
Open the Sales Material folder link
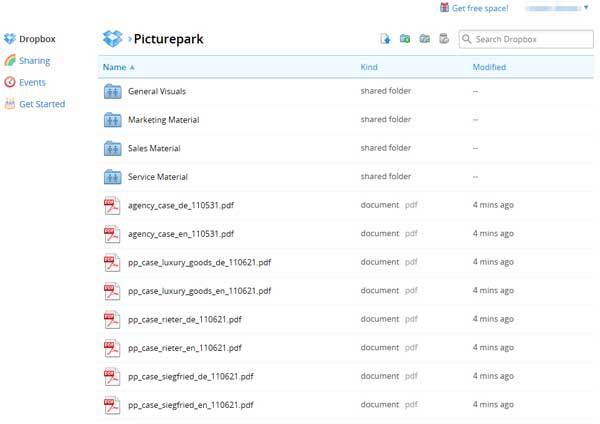click(x=154, y=148)
